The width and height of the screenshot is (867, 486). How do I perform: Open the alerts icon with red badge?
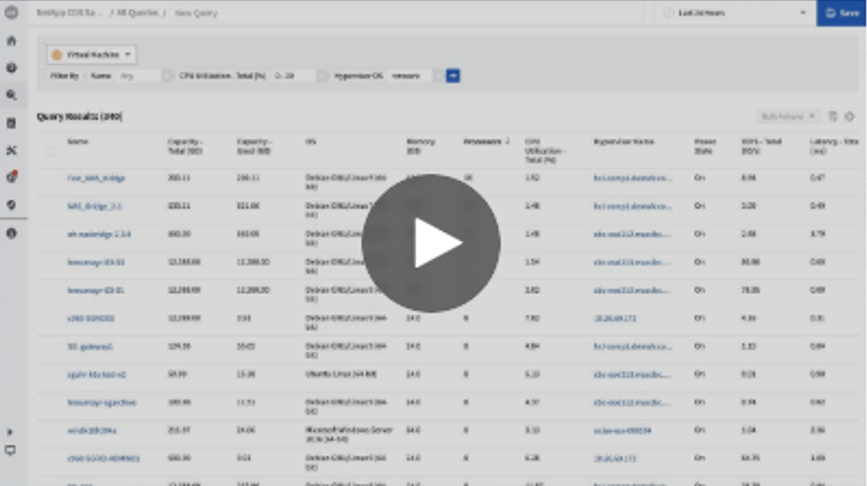11,177
